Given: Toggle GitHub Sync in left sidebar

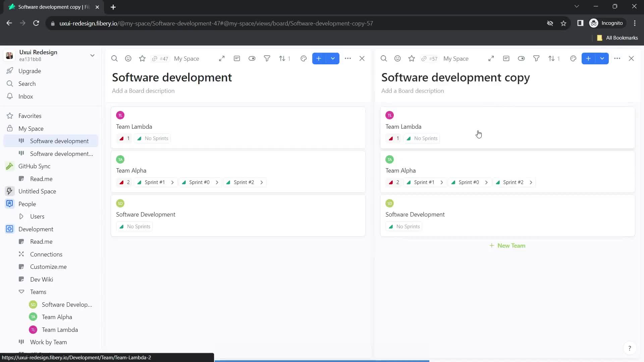Looking at the screenshot, I should 35,166.
